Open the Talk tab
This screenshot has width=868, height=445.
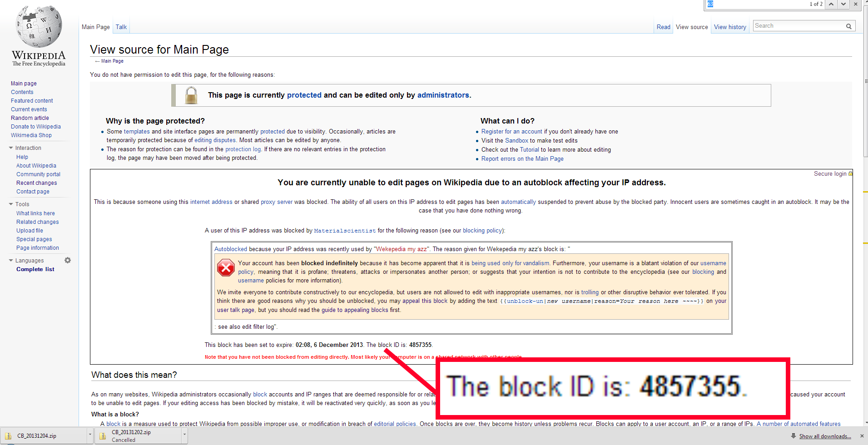[x=121, y=27]
